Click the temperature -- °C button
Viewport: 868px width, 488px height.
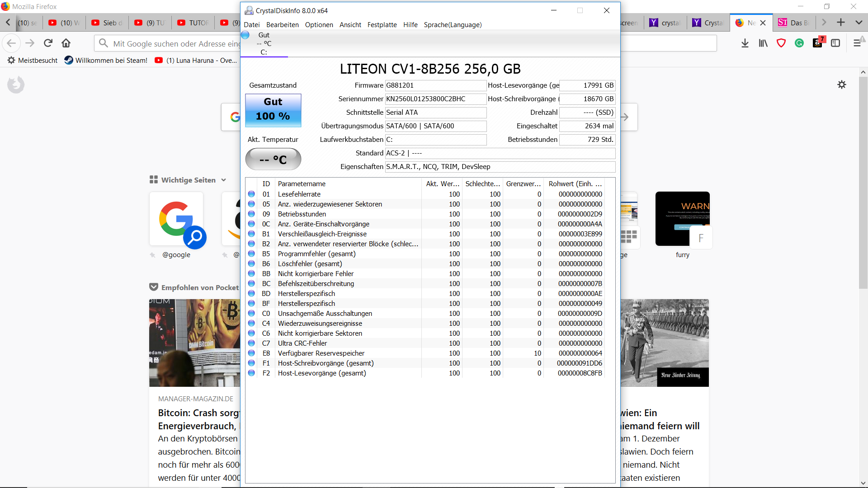pyautogui.click(x=273, y=159)
